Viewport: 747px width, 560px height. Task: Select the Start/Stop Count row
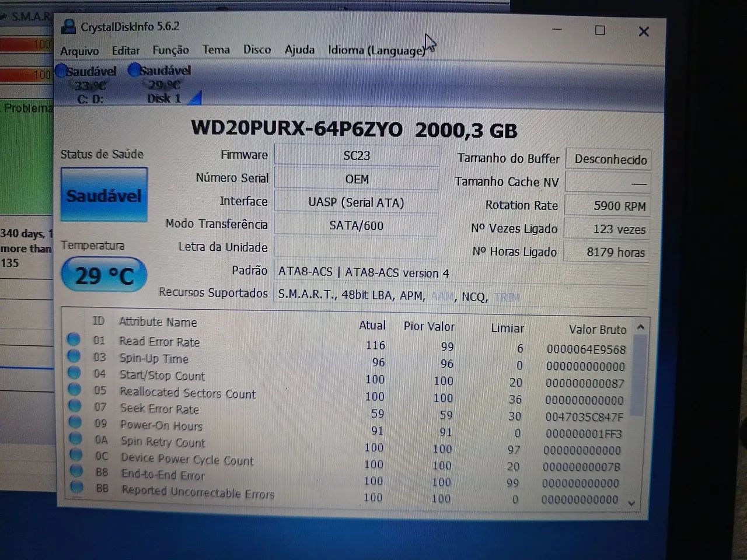click(347, 378)
